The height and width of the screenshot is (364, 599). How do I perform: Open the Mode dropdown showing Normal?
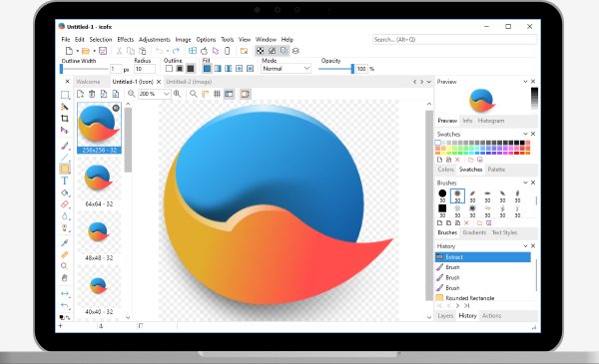286,69
